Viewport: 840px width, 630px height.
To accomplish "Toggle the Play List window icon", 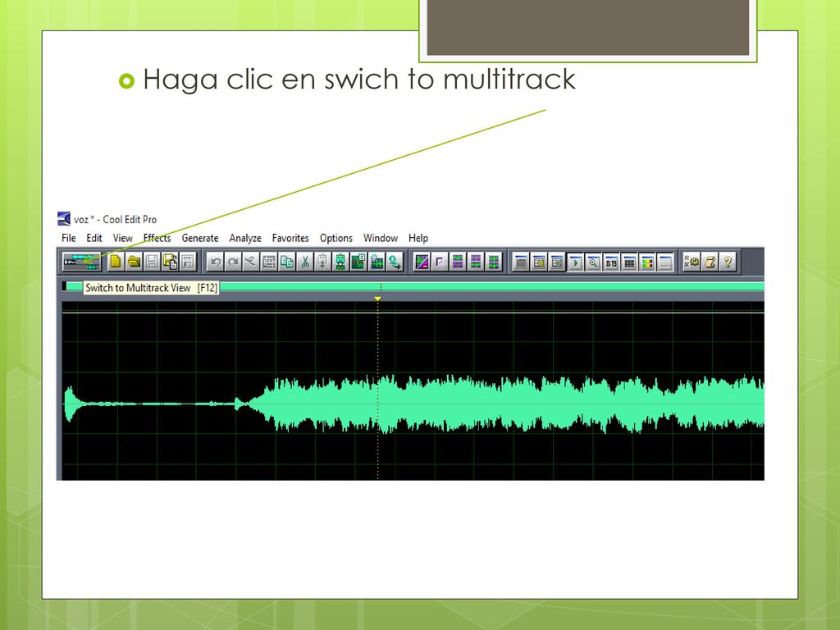I will pyautogui.click(x=557, y=262).
